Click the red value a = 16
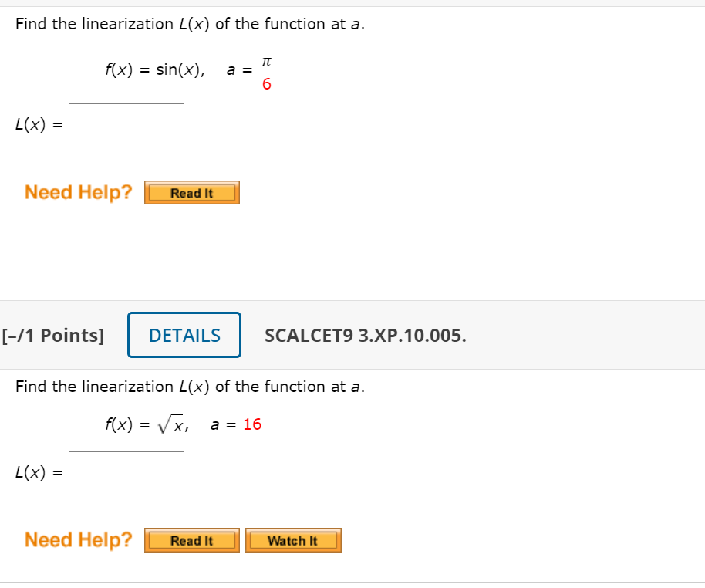 (252, 424)
